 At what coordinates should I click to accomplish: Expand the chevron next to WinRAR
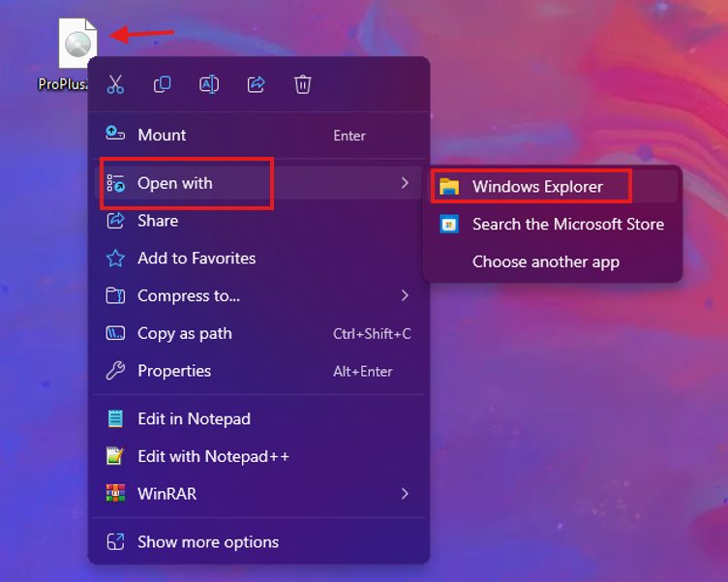click(x=405, y=494)
